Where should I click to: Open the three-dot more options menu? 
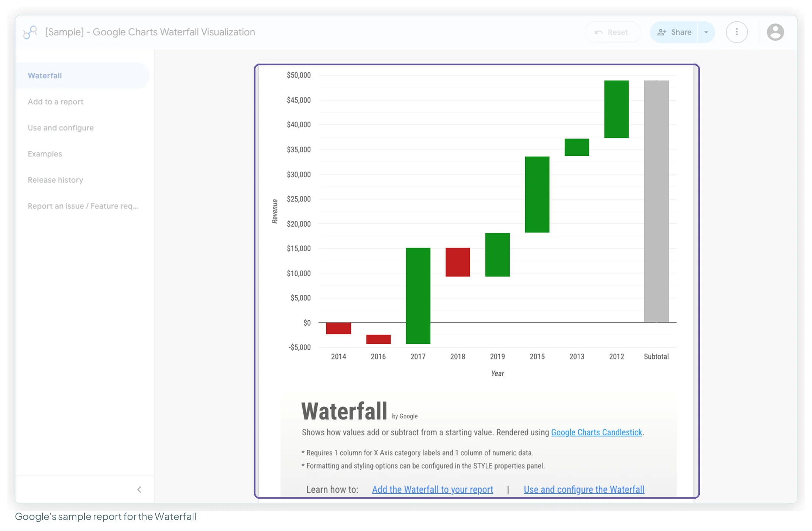(737, 32)
